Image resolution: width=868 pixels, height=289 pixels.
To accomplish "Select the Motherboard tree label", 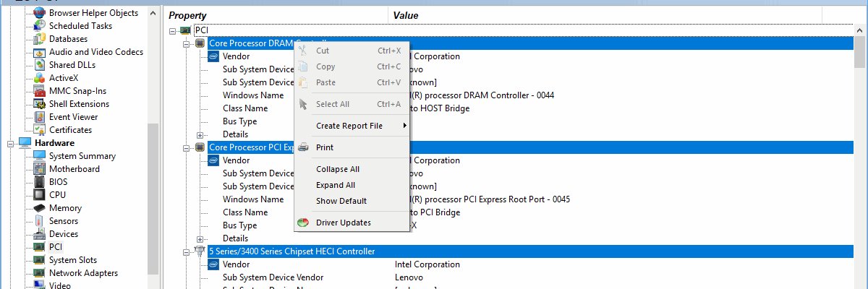I will point(76,169).
